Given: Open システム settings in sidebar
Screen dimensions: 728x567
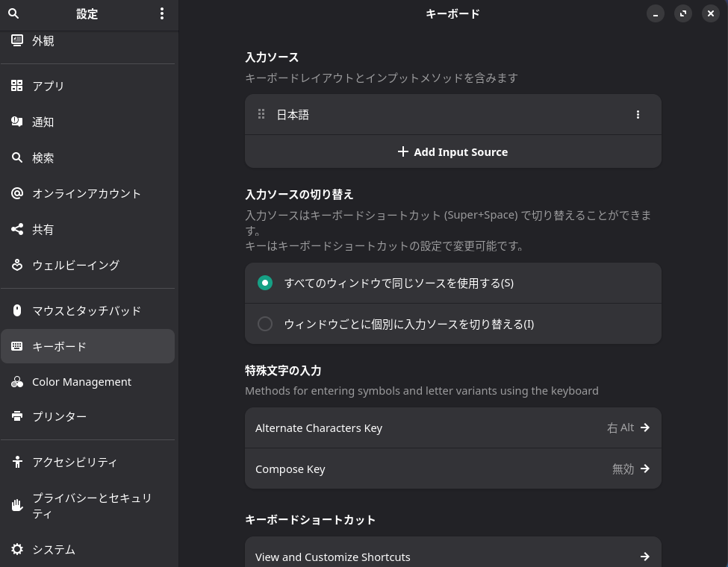Looking at the screenshot, I should [54, 549].
